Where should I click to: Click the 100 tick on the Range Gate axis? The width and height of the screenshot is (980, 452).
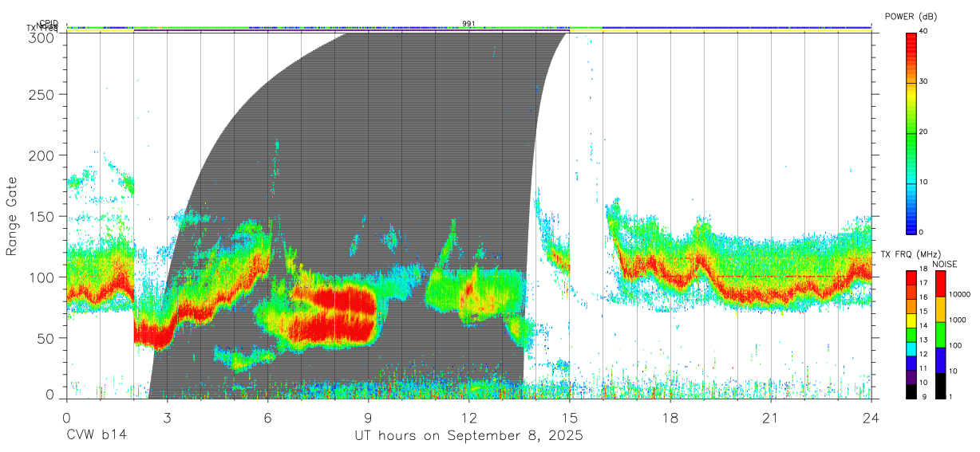[x=42, y=277]
